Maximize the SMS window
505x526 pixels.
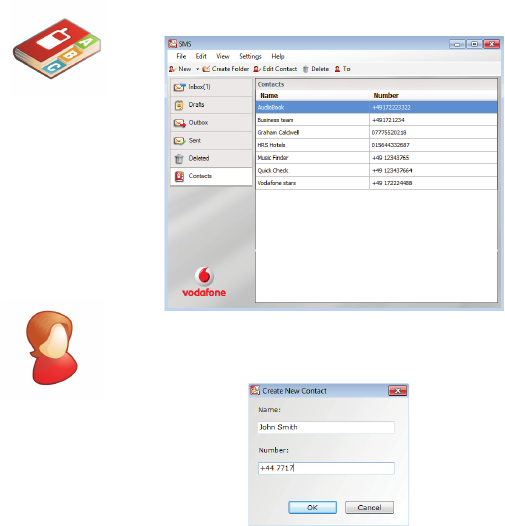click(474, 44)
